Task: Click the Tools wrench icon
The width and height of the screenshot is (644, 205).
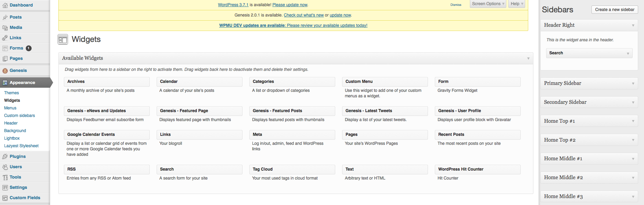Action: tap(5, 177)
